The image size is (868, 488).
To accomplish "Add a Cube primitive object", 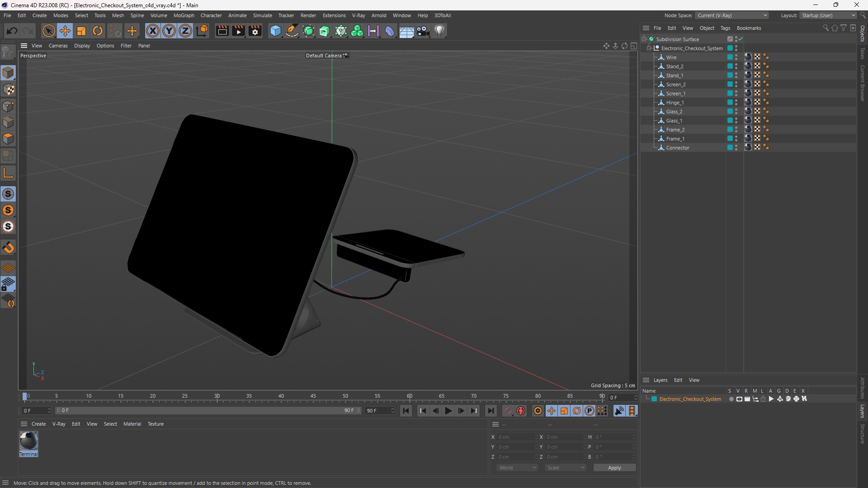I will pos(275,31).
